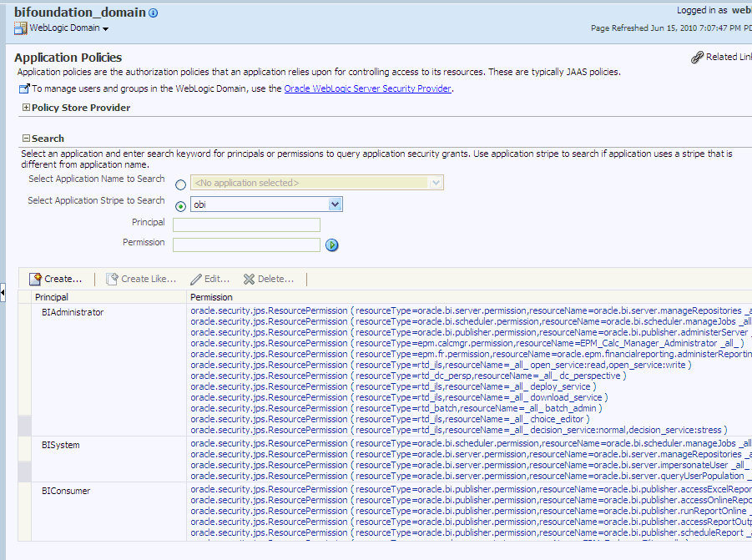Screen dimensions: 752x560
Task: Click the Related Links chain icon
Action: click(x=697, y=57)
